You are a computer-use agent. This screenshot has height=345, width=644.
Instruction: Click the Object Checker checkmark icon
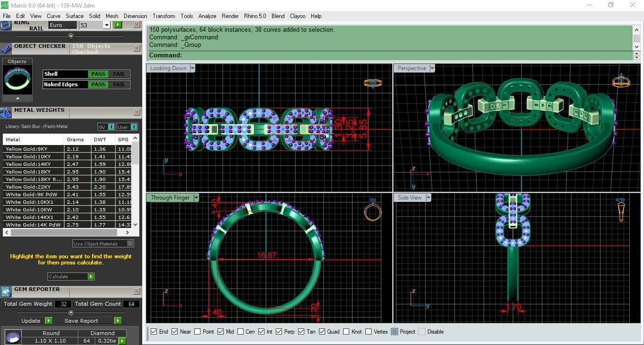click(6, 49)
